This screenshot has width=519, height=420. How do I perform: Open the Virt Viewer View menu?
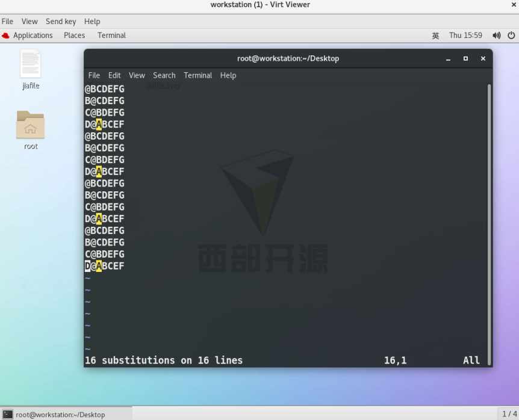tap(30, 22)
